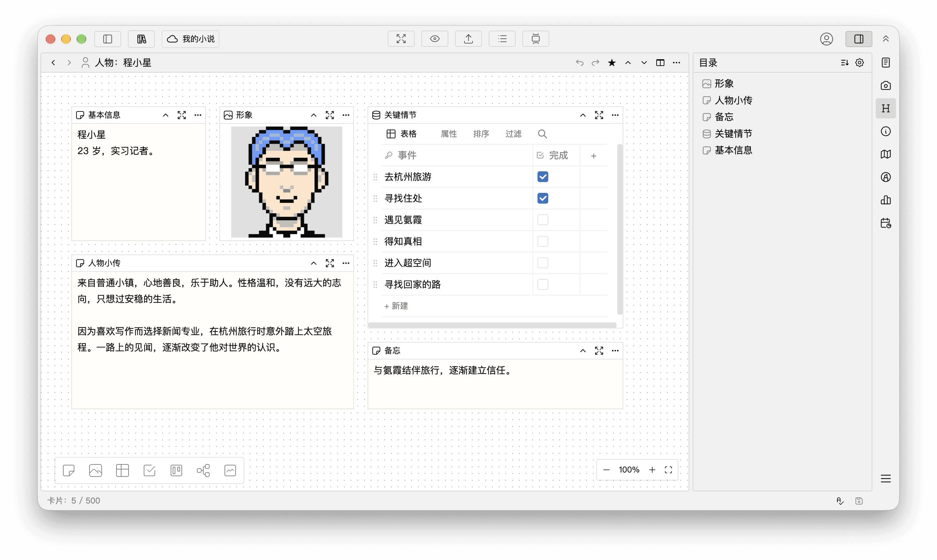
Task: Open the library books icon in title bar
Action: point(141,39)
